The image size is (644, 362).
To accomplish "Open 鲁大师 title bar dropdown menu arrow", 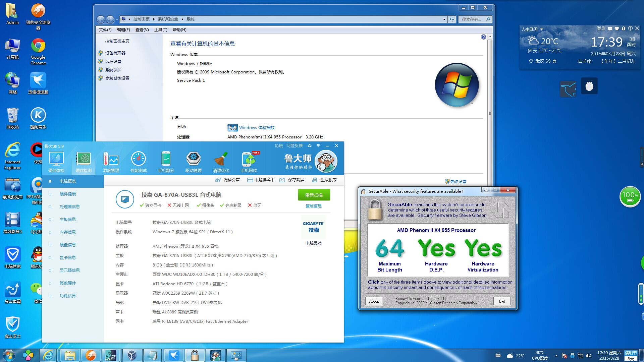I will coord(318,146).
